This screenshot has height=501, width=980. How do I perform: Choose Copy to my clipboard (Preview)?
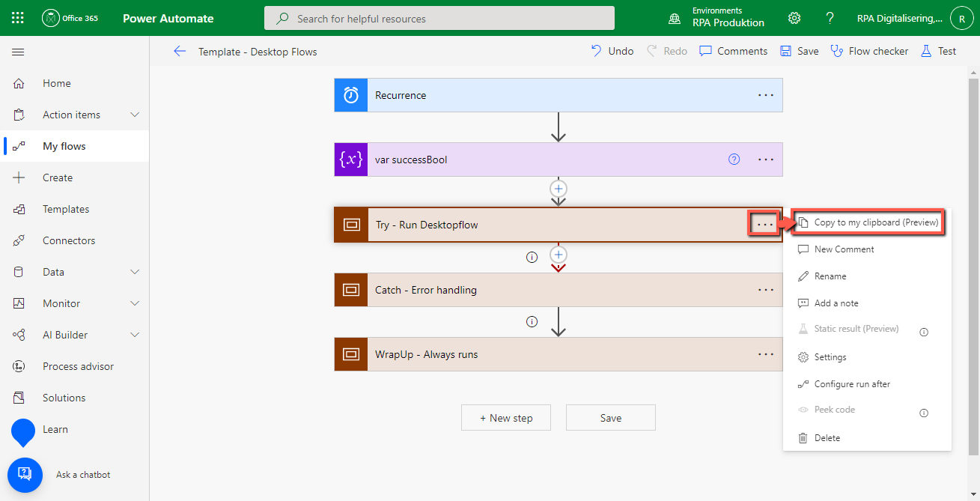click(x=867, y=222)
